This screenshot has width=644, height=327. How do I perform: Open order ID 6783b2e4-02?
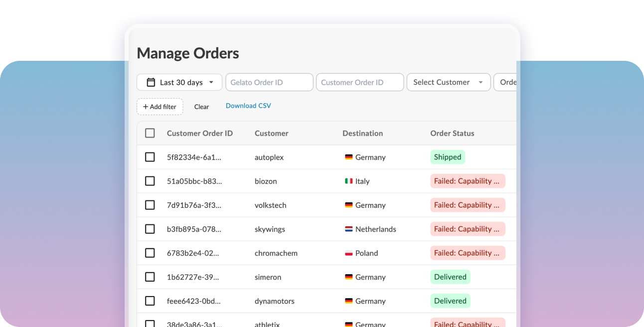pyautogui.click(x=193, y=253)
